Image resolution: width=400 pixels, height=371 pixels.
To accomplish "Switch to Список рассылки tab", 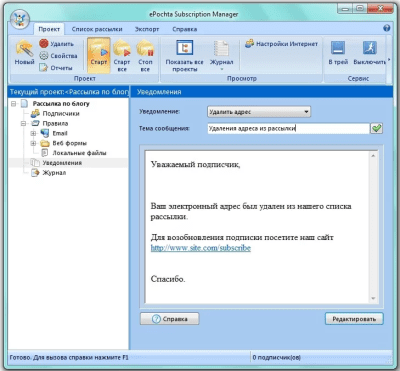I will 97,29.
